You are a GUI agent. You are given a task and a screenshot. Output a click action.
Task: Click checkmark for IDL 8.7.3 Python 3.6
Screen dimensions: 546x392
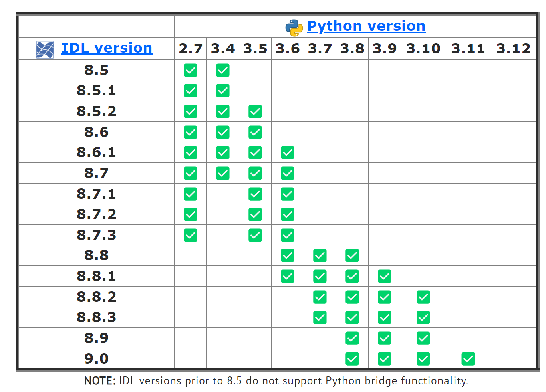(x=288, y=235)
